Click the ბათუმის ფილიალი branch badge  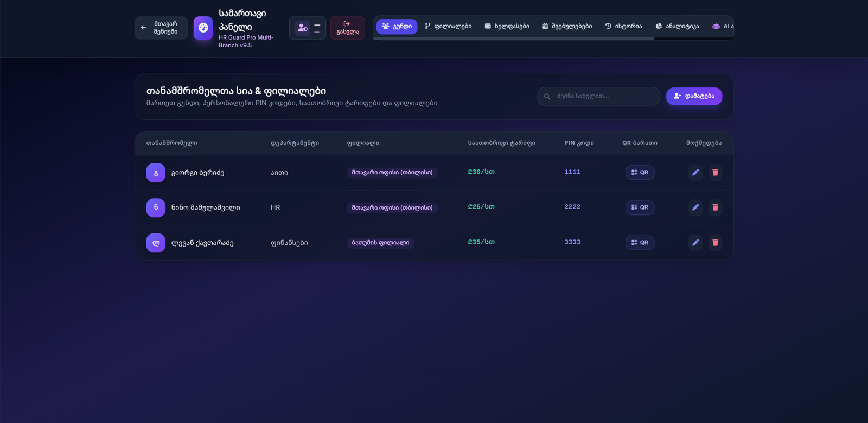[380, 243]
